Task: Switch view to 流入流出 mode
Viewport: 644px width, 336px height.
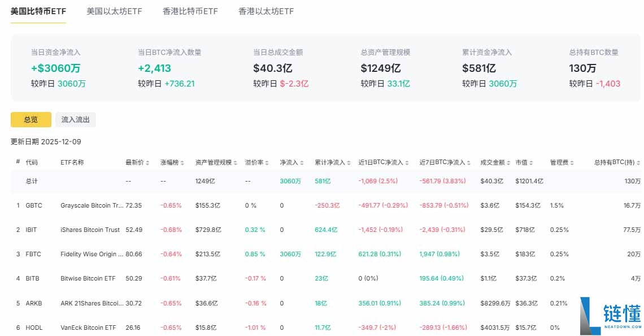Action: click(75, 119)
